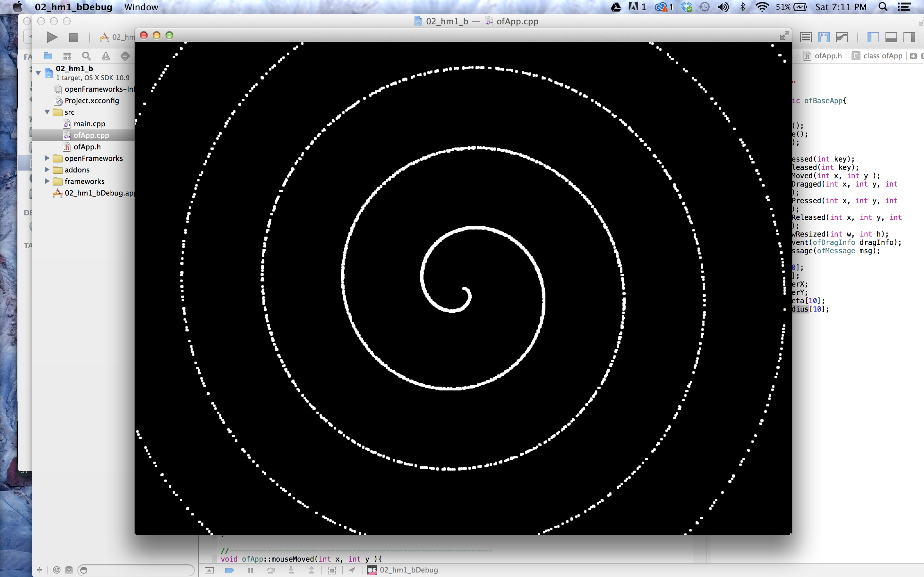Switch to the Version editor view
924x577 pixels.
click(842, 37)
